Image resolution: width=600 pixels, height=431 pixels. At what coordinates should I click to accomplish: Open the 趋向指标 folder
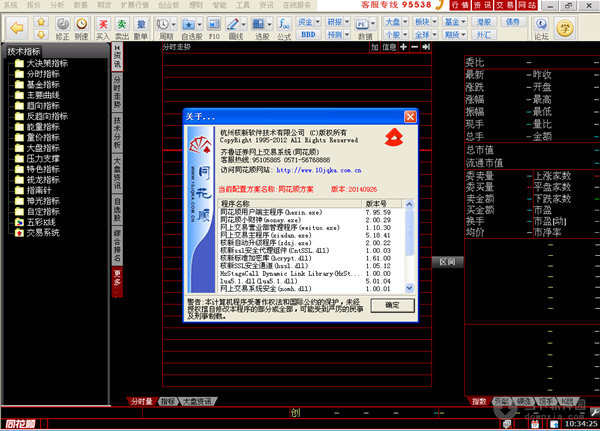37,106
